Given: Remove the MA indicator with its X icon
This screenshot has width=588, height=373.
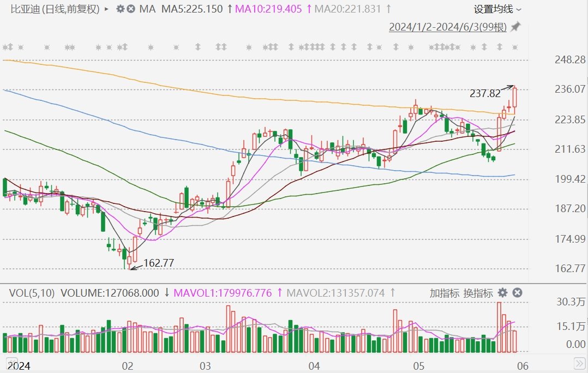Looking at the screenshot, I should 131,9.
